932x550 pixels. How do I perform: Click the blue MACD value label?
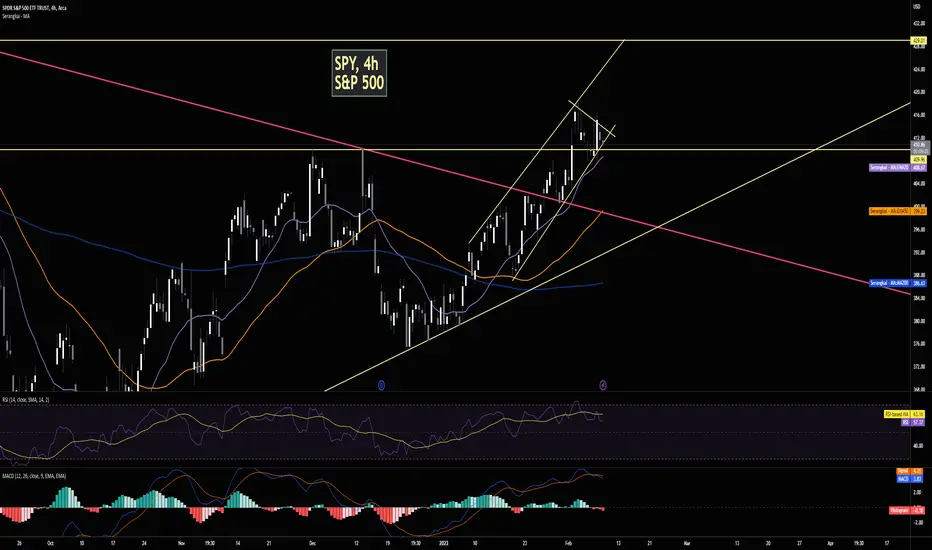910,479
